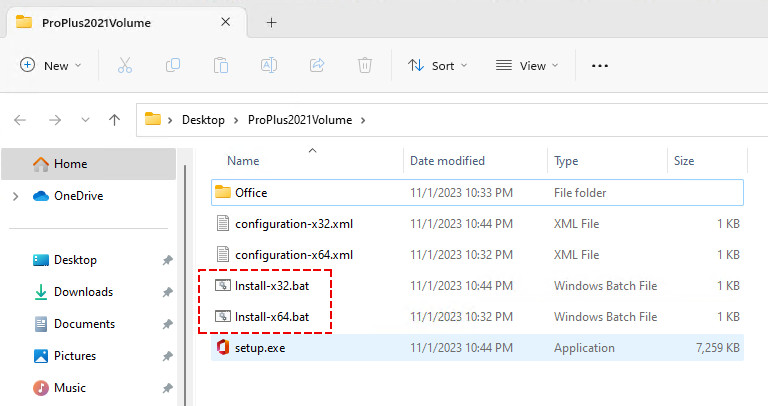Go up one folder level arrow

(x=114, y=120)
